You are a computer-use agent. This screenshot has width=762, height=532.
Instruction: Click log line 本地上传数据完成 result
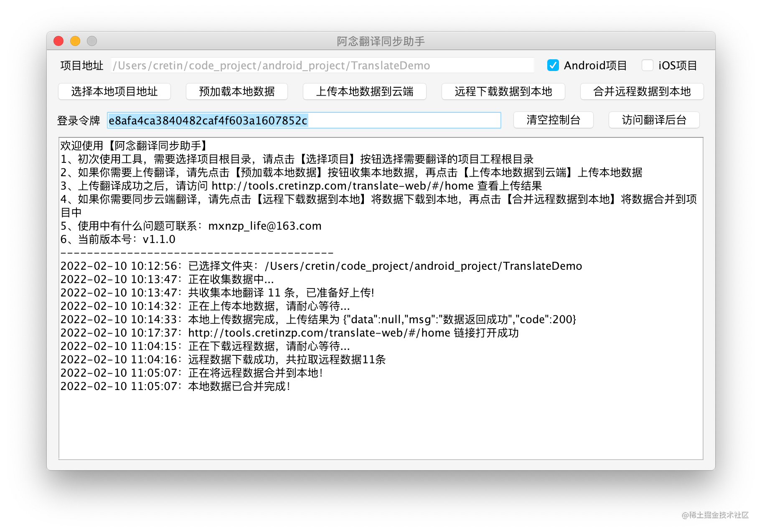(x=318, y=319)
